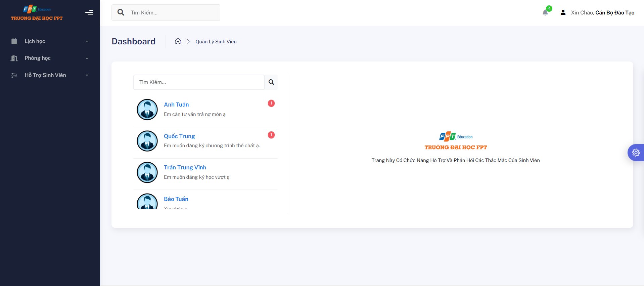Click the chat list search field
644x286 pixels.
(199, 82)
